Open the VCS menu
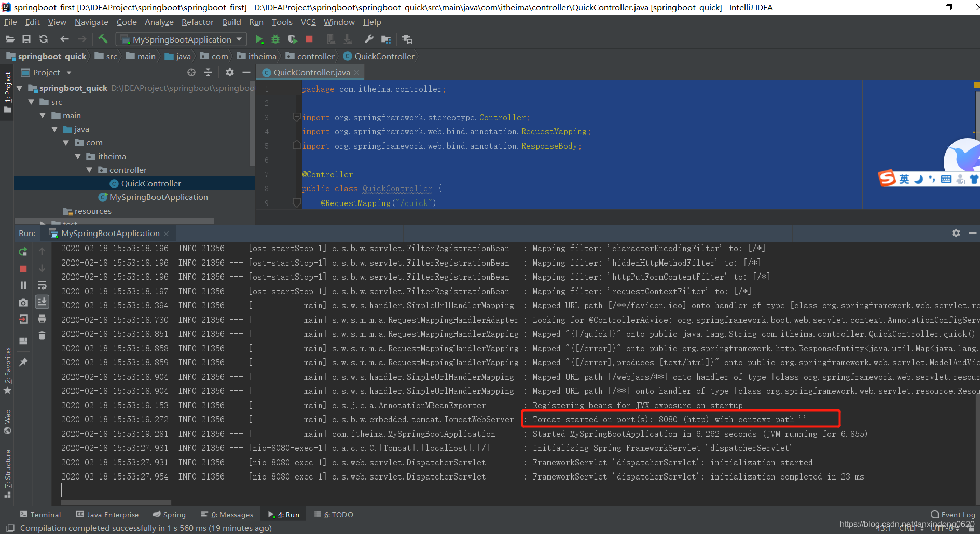The image size is (980, 534). pos(308,22)
